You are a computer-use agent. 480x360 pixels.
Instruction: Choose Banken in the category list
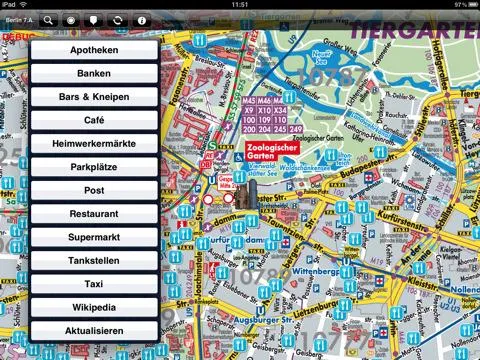94,74
